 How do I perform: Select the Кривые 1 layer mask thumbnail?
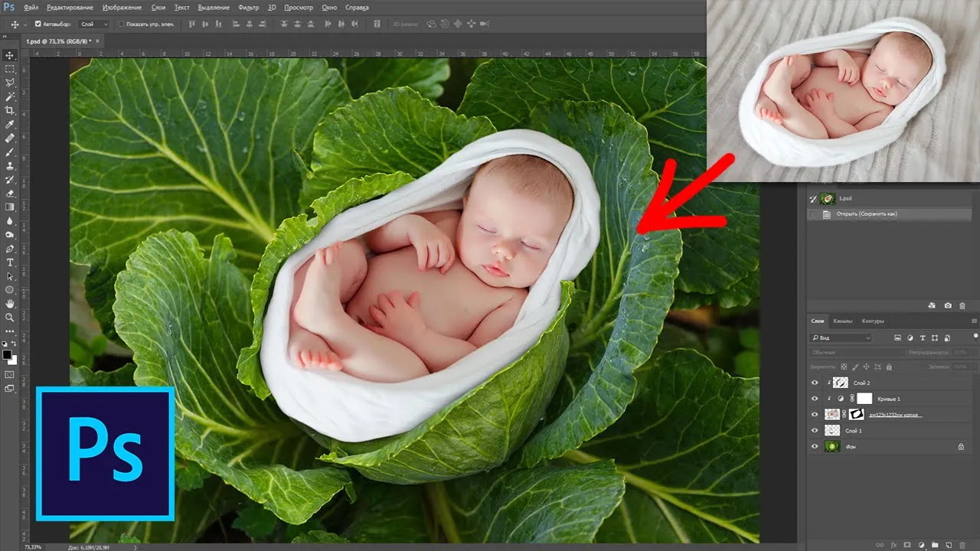pyautogui.click(x=864, y=398)
